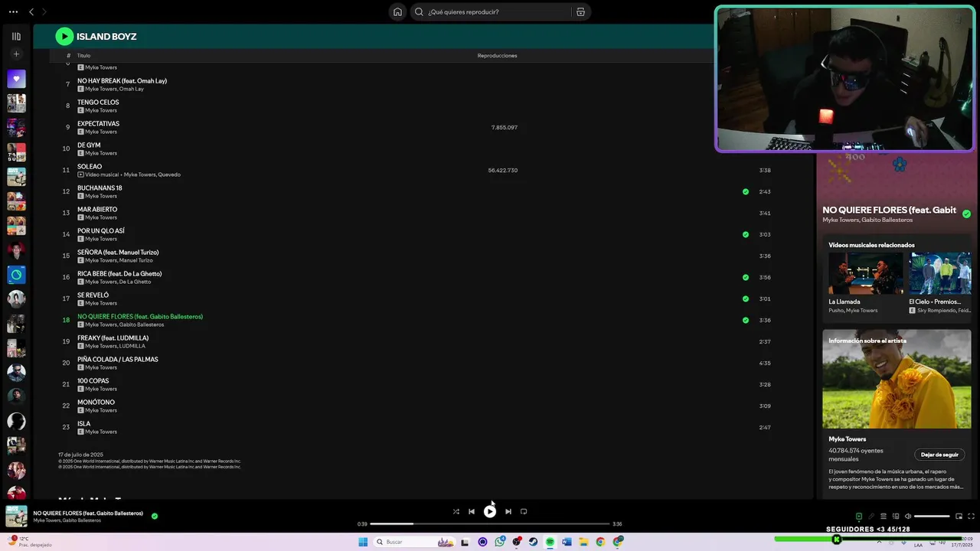Toggle repeat mode
This screenshot has height=551, width=980.
click(524, 511)
